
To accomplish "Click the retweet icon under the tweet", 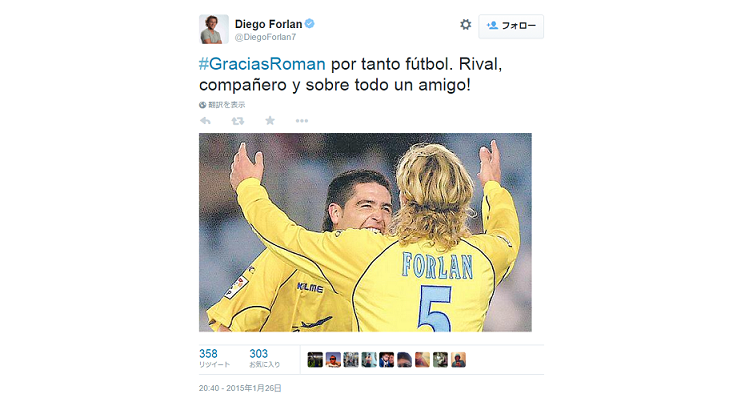I will pyautogui.click(x=238, y=121).
